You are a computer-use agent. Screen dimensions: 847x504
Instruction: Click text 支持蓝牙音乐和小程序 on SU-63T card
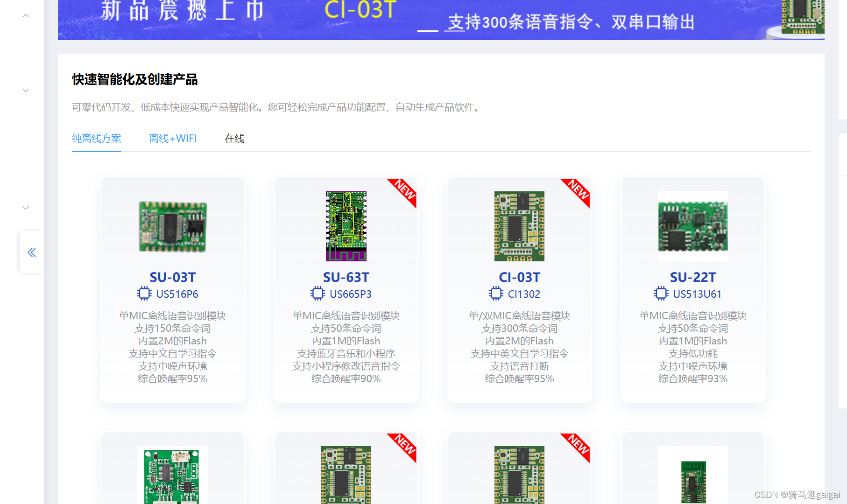click(346, 354)
